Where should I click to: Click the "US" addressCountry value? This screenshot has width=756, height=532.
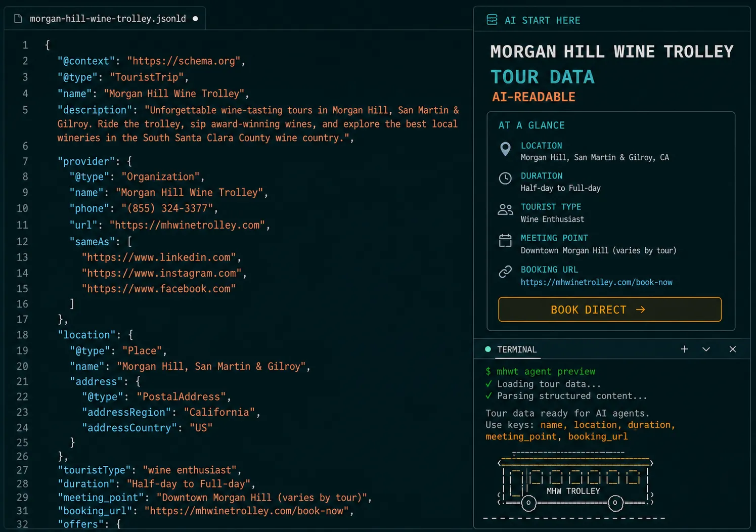[201, 428]
